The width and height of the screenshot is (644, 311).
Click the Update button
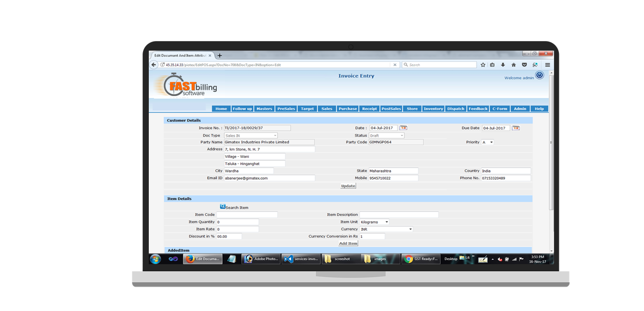point(348,186)
